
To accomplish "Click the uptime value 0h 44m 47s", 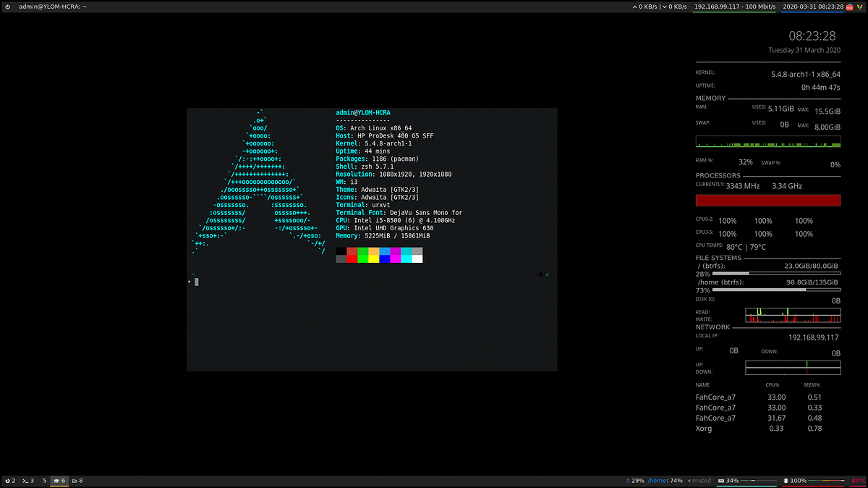I will click(x=820, y=87).
